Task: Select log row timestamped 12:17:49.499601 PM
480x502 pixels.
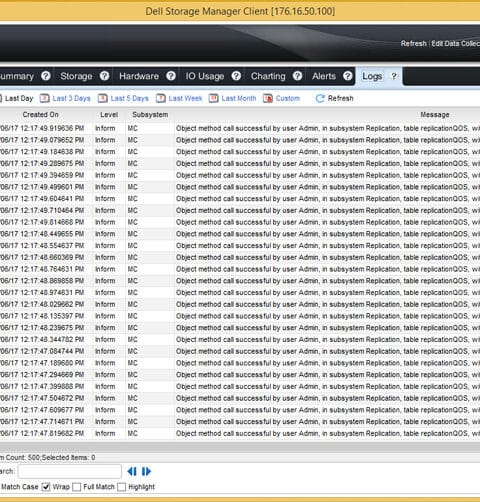Action: 240,187
